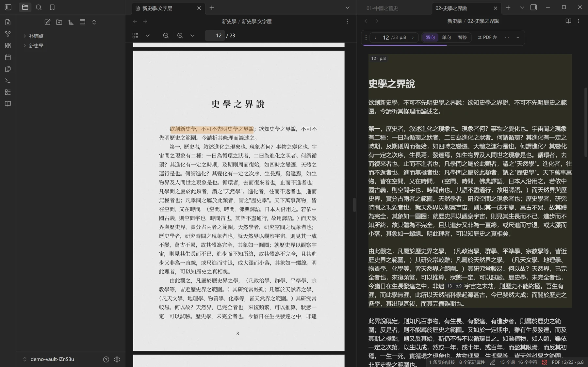The width and height of the screenshot is (588, 367).
Task: Click the note pane vertical scrollbar
Action: [x=586, y=122]
